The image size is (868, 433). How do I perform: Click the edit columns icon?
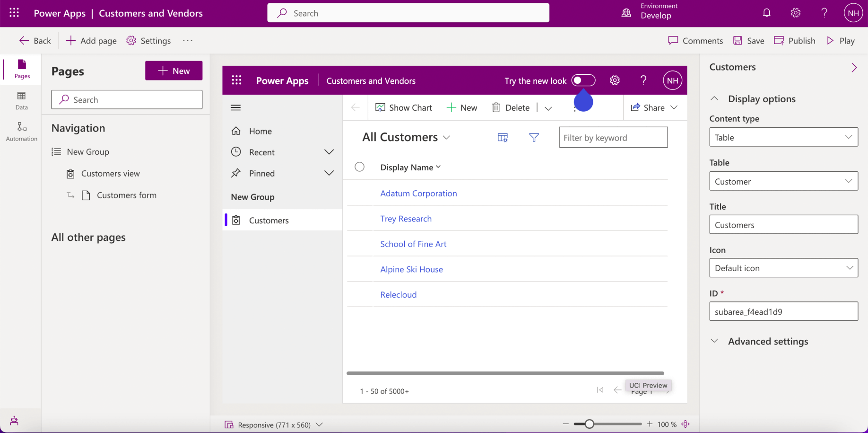tap(503, 138)
